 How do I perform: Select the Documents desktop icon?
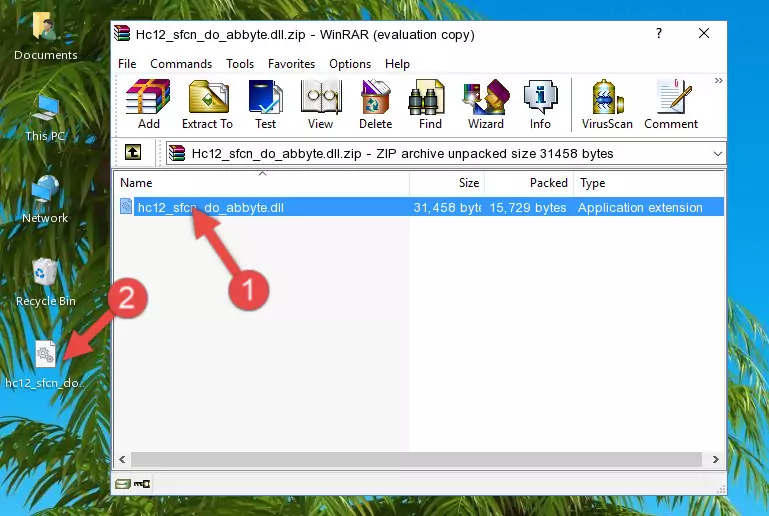tap(45, 37)
